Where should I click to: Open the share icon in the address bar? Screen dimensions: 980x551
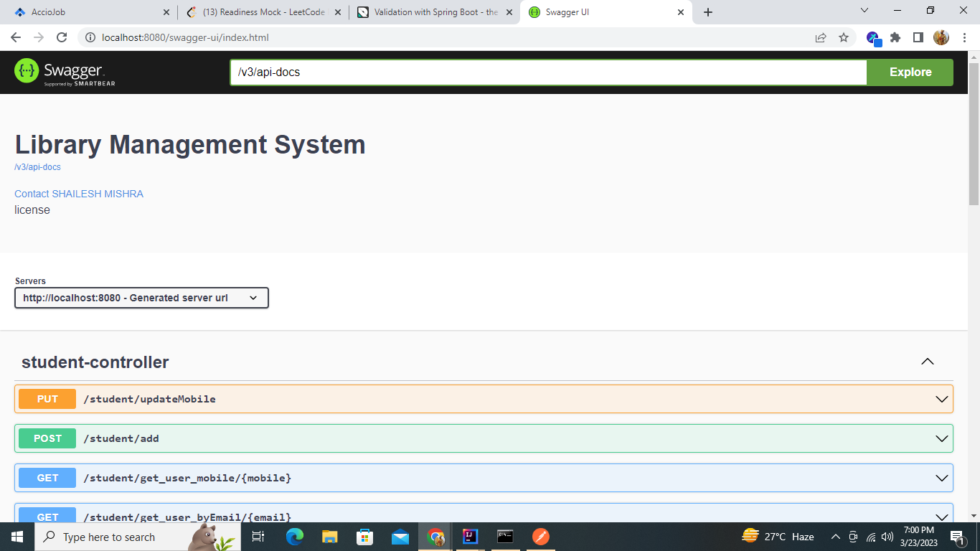(x=821, y=37)
